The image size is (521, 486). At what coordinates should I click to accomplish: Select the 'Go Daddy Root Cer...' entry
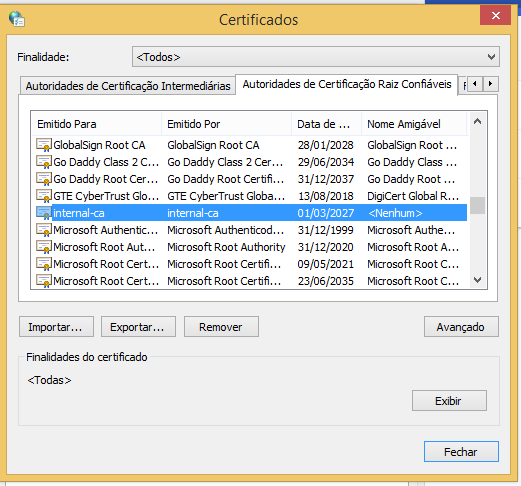click(106, 179)
